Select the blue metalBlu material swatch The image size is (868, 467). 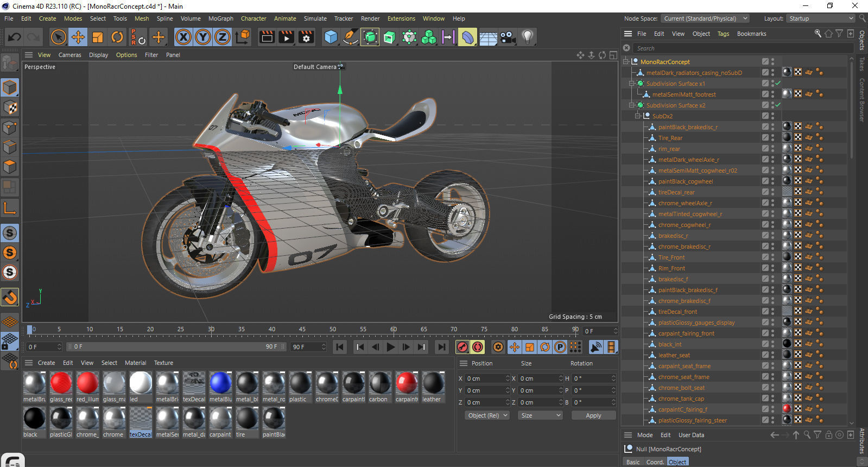pyautogui.click(x=220, y=383)
